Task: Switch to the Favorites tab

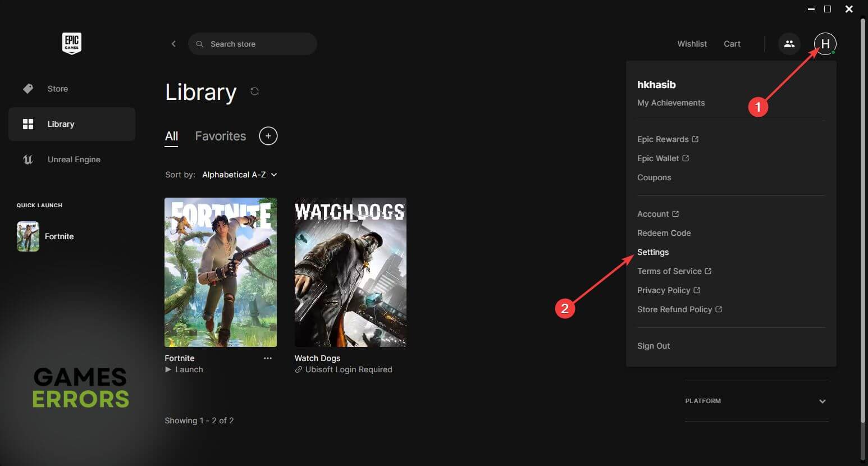Action: [220, 136]
